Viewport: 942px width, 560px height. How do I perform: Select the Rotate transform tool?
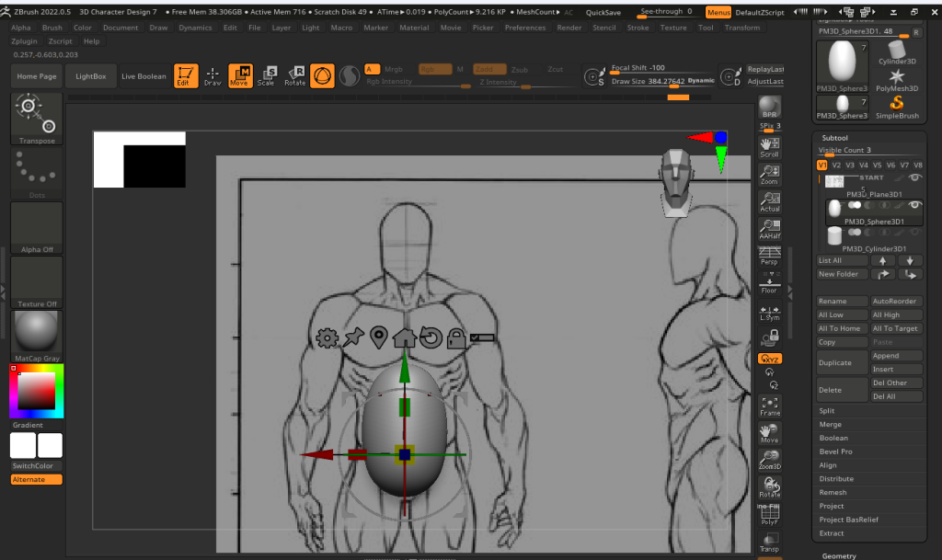pyautogui.click(x=295, y=75)
